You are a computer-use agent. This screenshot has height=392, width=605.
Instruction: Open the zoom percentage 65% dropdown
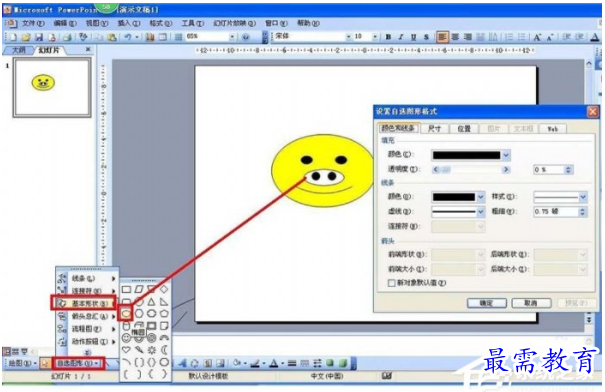click(x=232, y=37)
